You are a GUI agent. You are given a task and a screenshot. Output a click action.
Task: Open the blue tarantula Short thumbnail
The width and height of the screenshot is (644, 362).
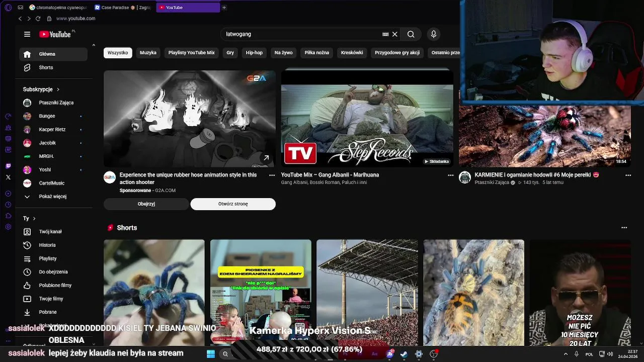(x=154, y=293)
